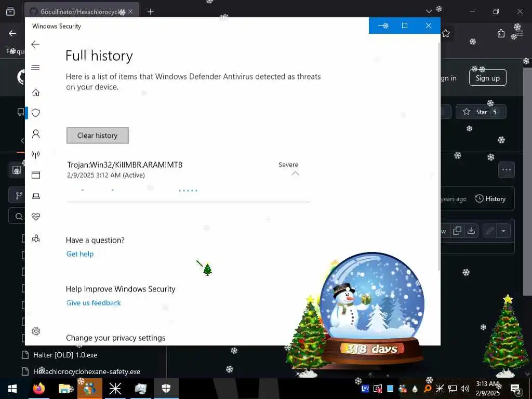The height and width of the screenshot is (399, 532).
Task: Open Firefox View in browser
Action: click(10, 11)
